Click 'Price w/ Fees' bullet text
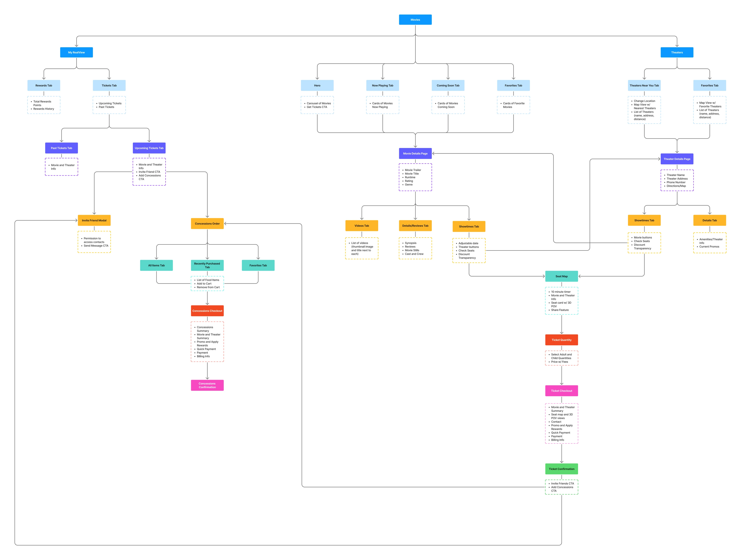The width and height of the screenshot is (741, 560). click(559, 362)
